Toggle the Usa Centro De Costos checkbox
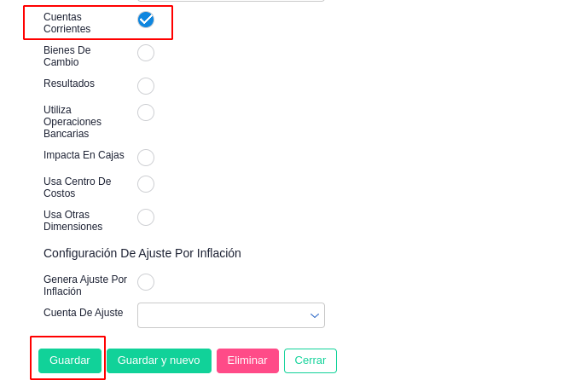The image size is (580, 392). pyautogui.click(x=146, y=184)
